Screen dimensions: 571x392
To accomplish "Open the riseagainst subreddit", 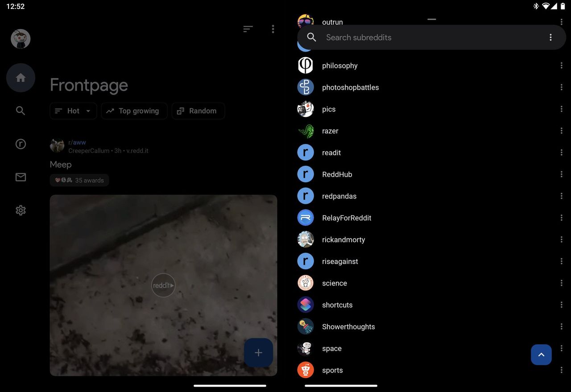I will tap(340, 261).
